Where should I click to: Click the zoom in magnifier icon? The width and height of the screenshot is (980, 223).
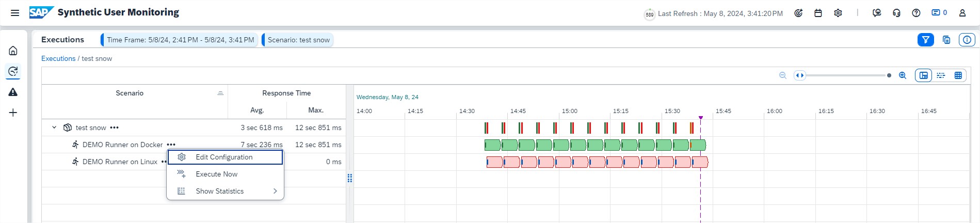point(903,75)
